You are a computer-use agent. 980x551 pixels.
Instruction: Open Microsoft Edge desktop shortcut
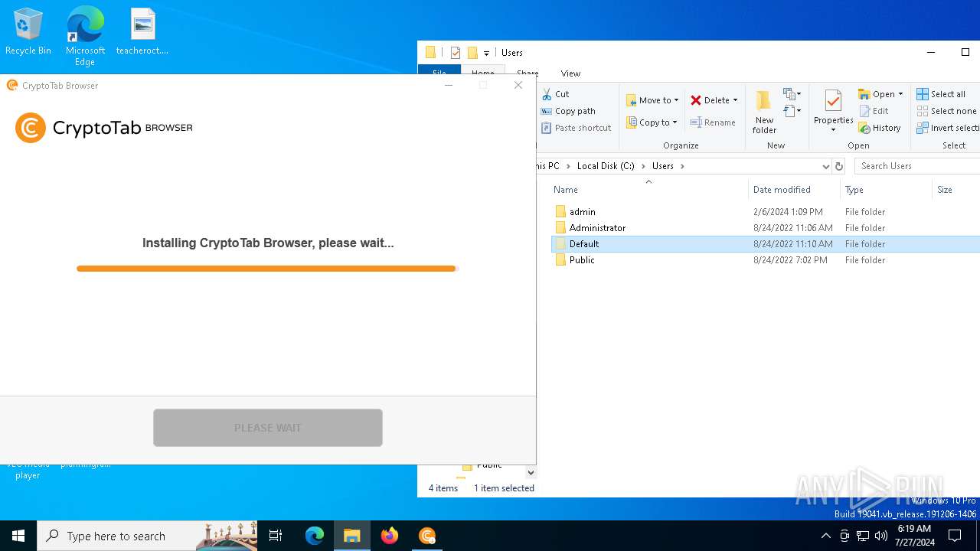(85, 36)
